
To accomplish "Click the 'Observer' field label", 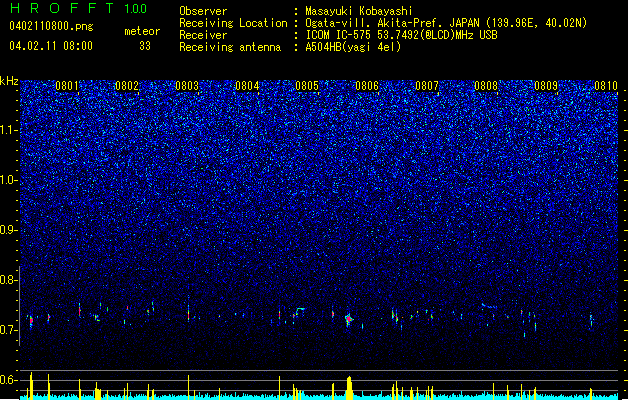I will coord(203,11).
